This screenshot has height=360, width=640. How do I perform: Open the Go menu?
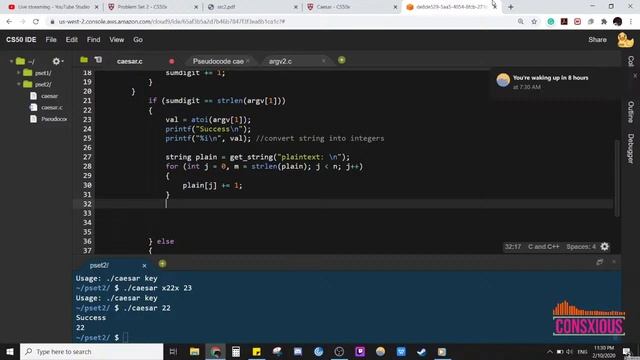pos(138,40)
